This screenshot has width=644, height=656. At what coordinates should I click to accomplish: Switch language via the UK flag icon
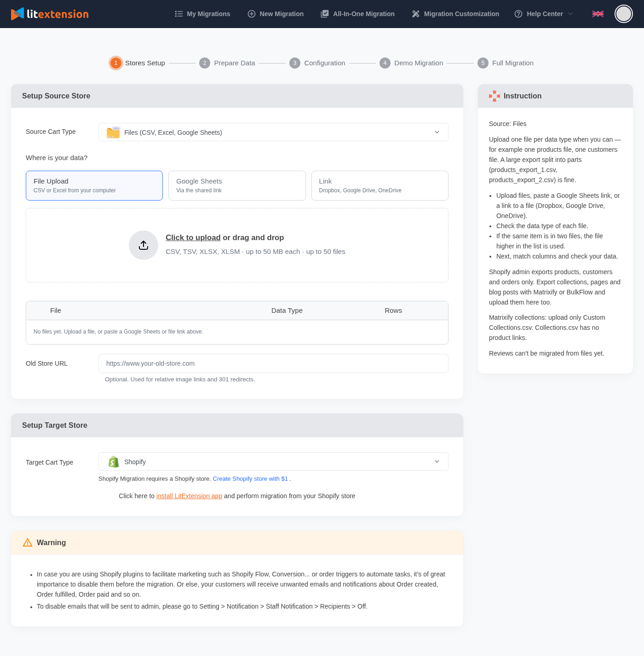click(598, 14)
